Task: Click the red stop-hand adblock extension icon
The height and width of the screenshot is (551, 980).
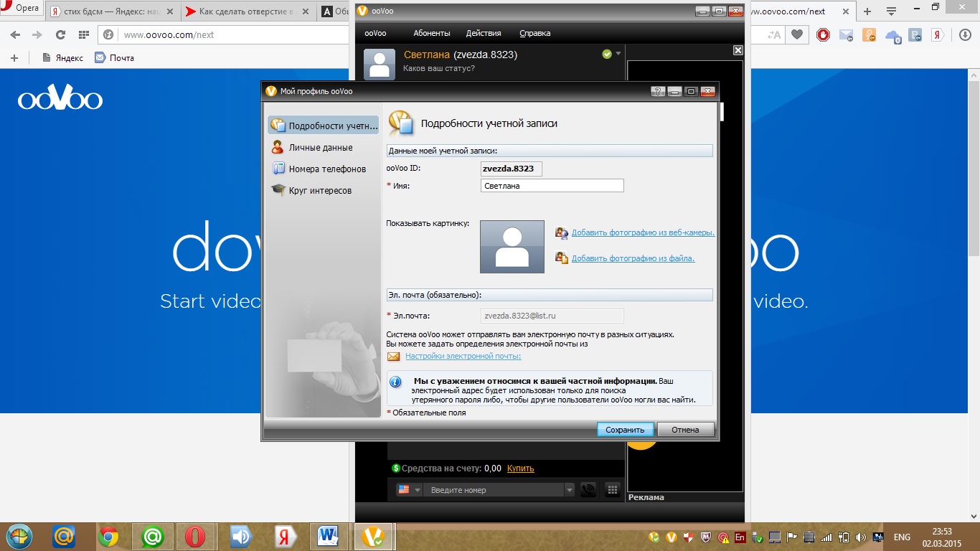Action: 823,34
